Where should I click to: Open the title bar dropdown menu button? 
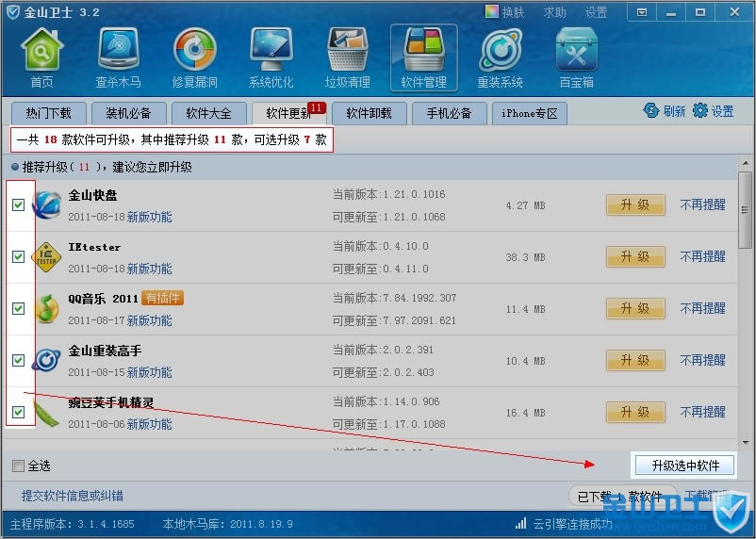point(642,12)
